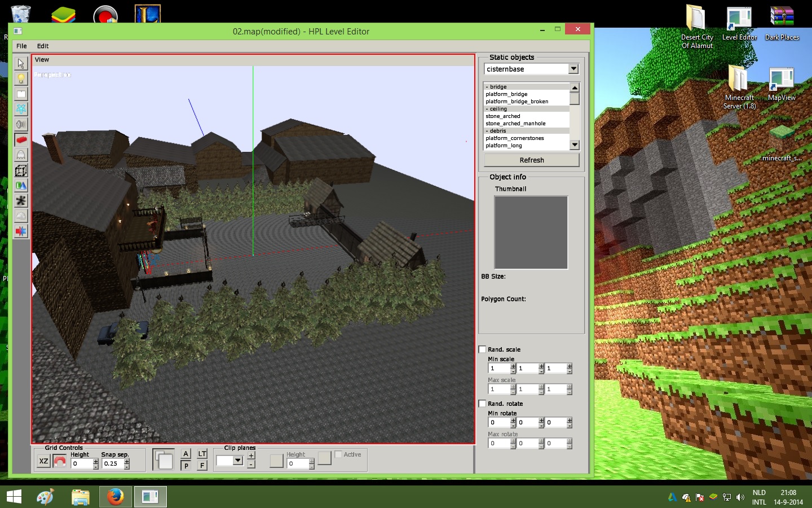Open Paint from the taskbar
Image resolution: width=812 pixels, height=508 pixels.
46,497
